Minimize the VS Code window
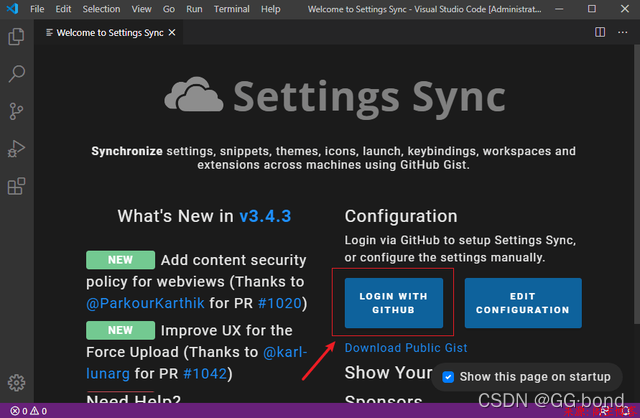 (x=559, y=9)
